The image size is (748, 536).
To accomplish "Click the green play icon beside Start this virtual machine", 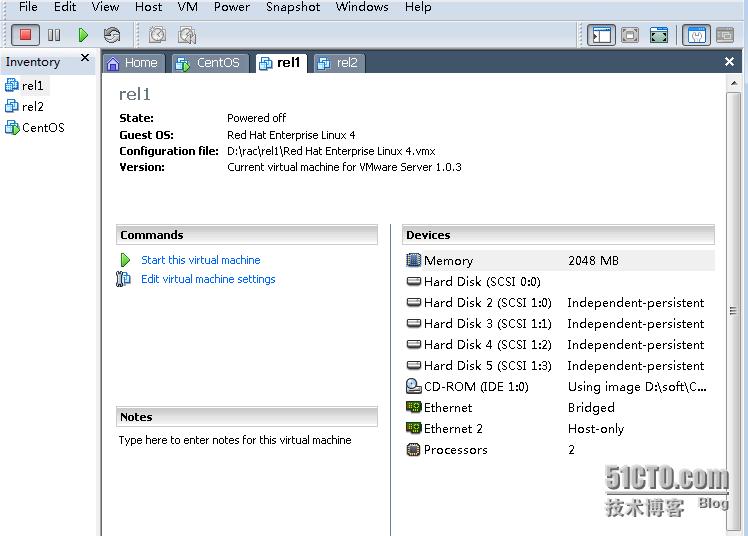I will (125, 260).
